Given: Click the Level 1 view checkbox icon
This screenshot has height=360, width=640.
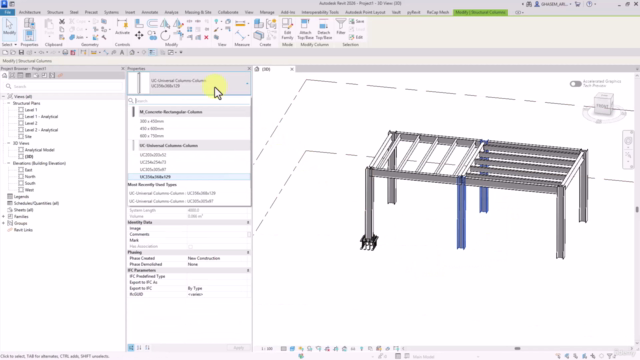Looking at the screenshot, I should [x=21, y=110].
